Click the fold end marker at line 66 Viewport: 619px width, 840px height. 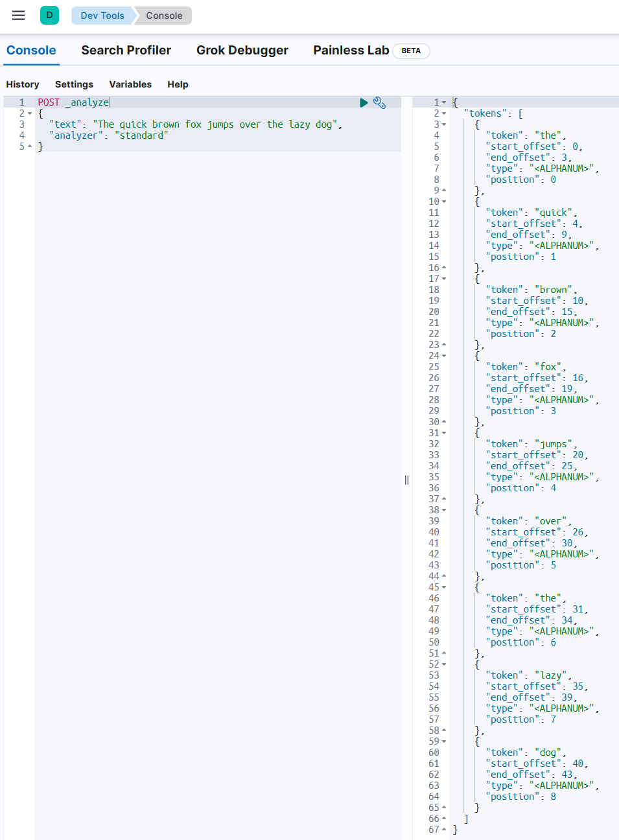pyautogui.click(x=444, y=819)
